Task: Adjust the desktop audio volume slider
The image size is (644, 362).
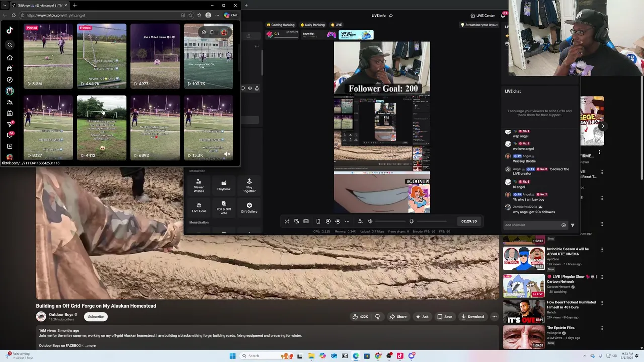Action: coord(390,221)
